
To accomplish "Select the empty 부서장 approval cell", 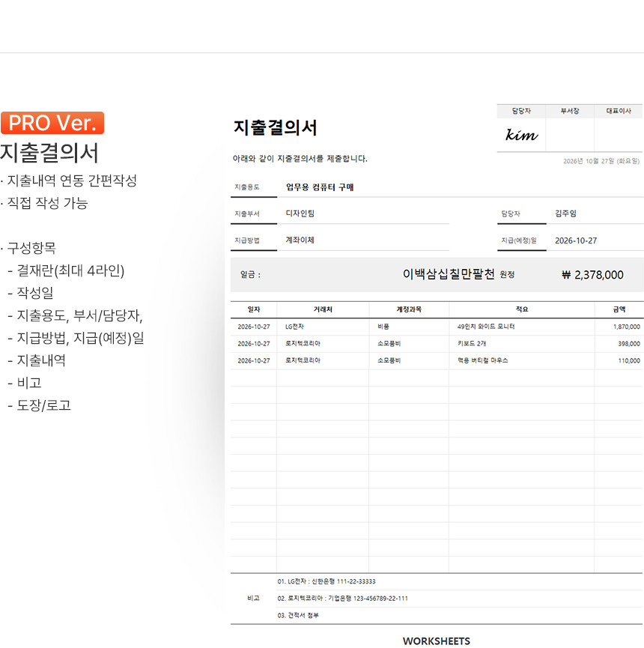I will [x=570, y=136].
